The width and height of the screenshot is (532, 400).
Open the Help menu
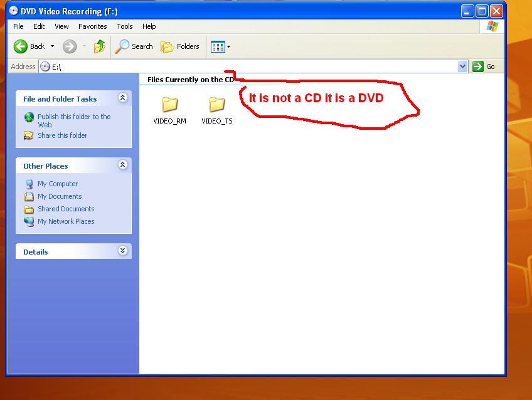coord(149,26)
